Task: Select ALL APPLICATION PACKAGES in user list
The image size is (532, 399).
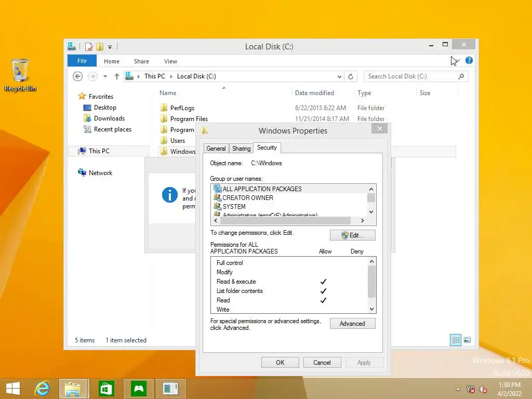Action: [x=262, y=189]
